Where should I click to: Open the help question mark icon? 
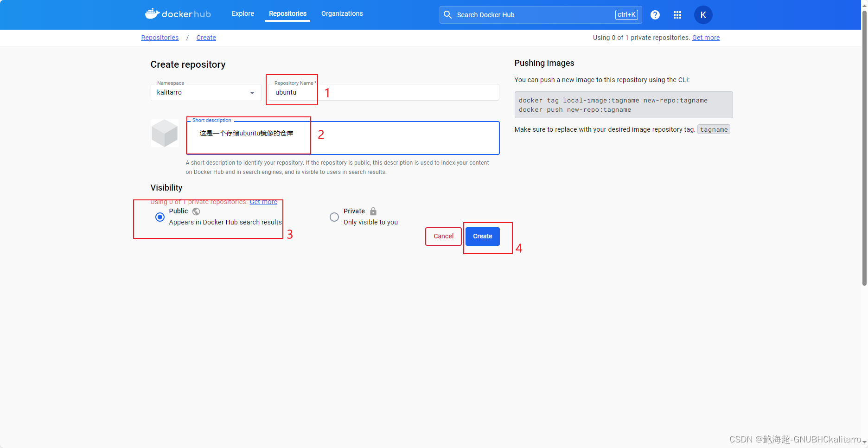pyautogui.click(x=655, y=15)
